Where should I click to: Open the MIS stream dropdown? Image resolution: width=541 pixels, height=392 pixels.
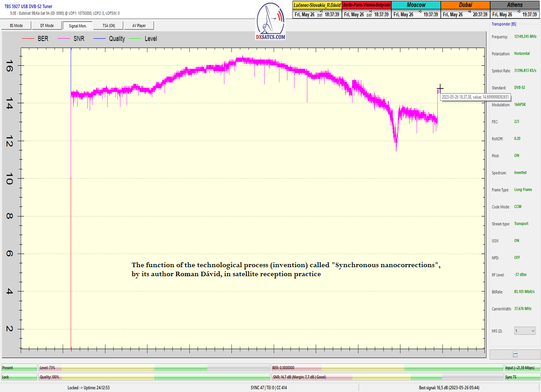(524, 331)
